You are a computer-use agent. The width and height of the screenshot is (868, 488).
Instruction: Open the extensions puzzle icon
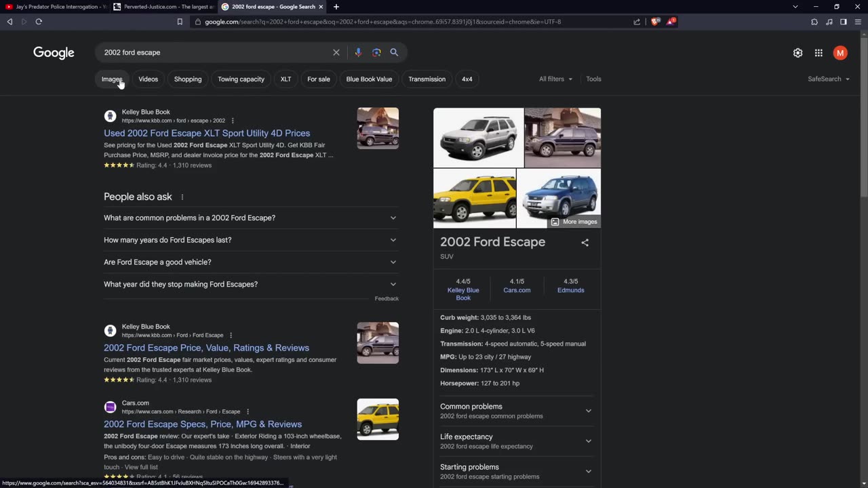[x=814, y=22]
